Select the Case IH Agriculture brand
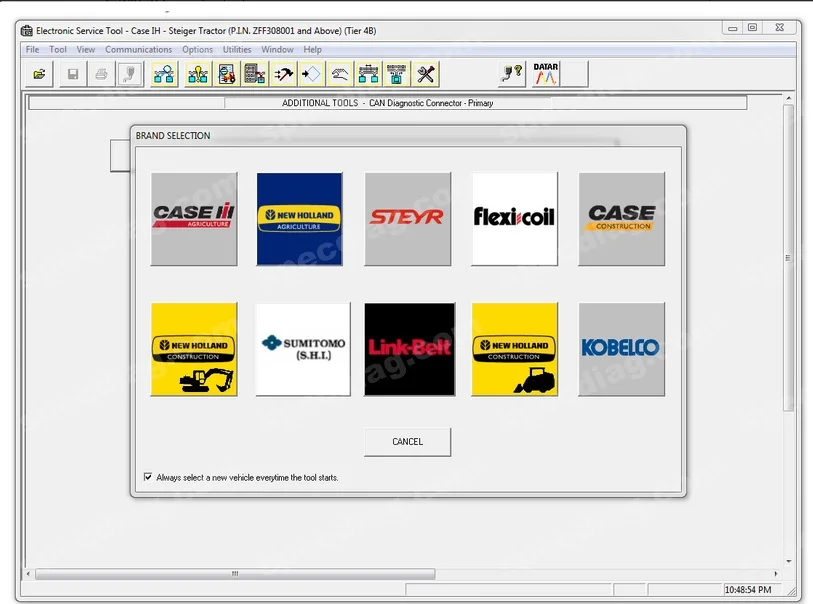Image resolution: width=813 pixels, height=604 pixels. click(x=194, y=219)
